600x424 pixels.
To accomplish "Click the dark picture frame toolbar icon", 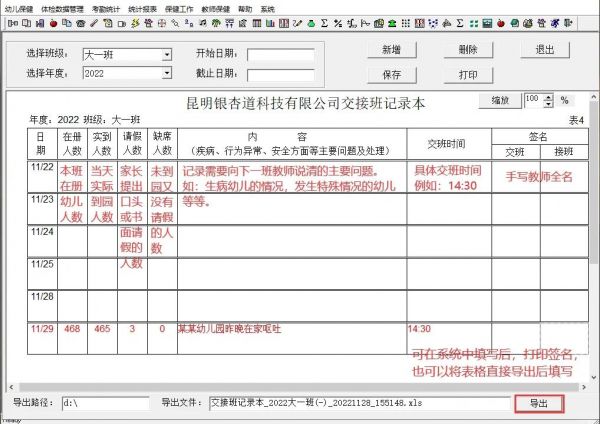I will coord(487,23).
